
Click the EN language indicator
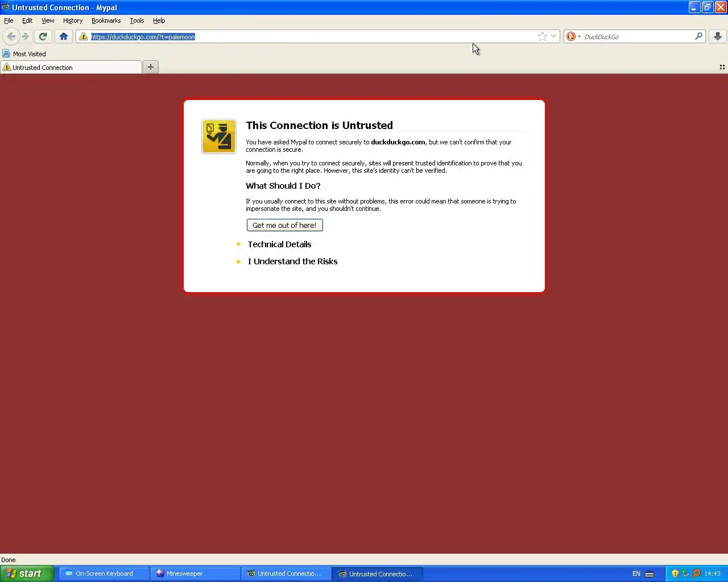point(636,573)
